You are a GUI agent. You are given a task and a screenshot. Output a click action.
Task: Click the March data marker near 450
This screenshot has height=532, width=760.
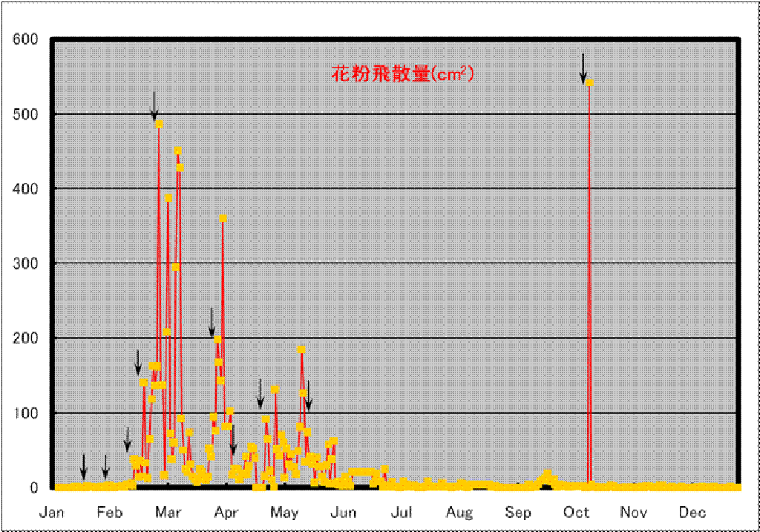click(178, 151)
